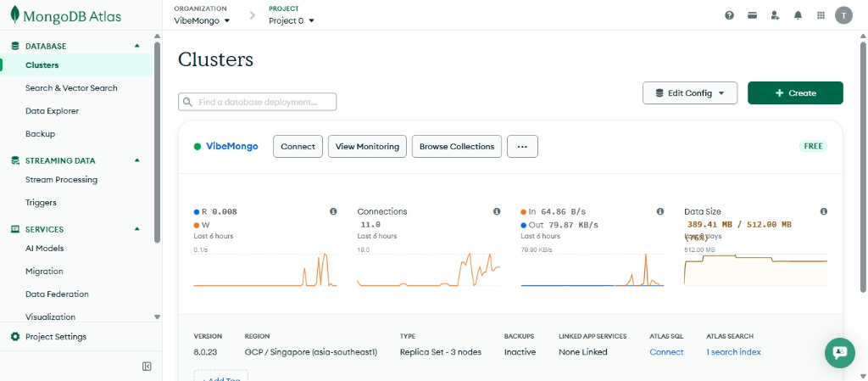Viewport: 868px width, 381px height.
Task: Click the Streaming Data section icon
Action: [15, 160]
